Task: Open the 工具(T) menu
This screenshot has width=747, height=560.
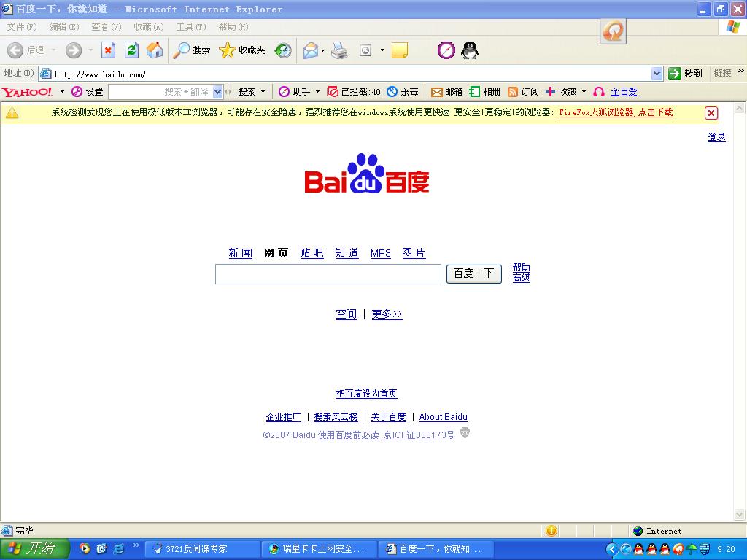Action: coord(191,27)
